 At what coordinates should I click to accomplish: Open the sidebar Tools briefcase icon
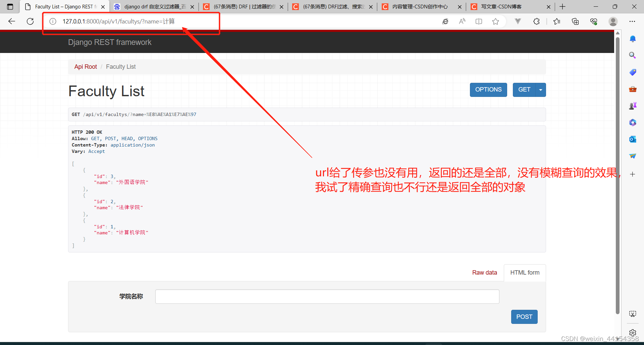click(633, 89)
